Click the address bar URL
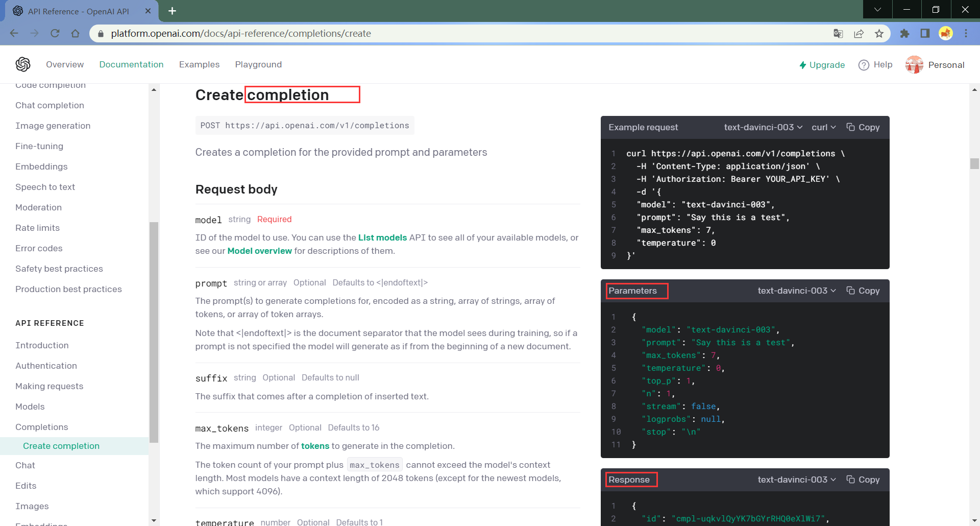Screen dimensions: 980x526 tap(241, 33)
